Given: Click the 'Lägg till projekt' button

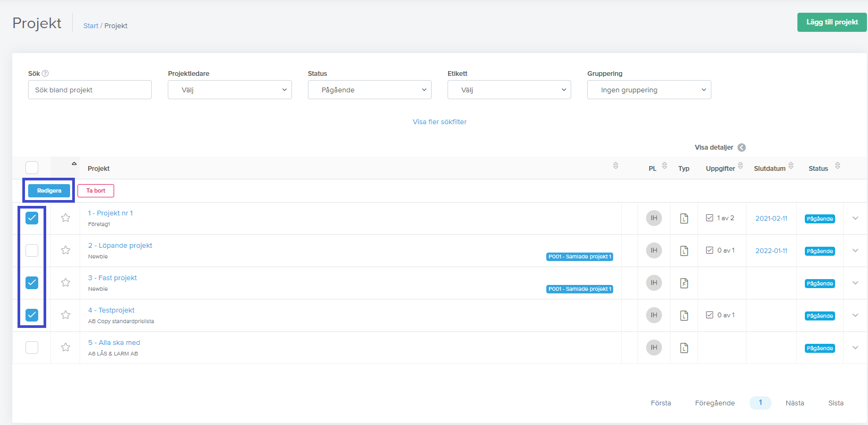Looking at the screenshot, I should click(x=831, y=22).
